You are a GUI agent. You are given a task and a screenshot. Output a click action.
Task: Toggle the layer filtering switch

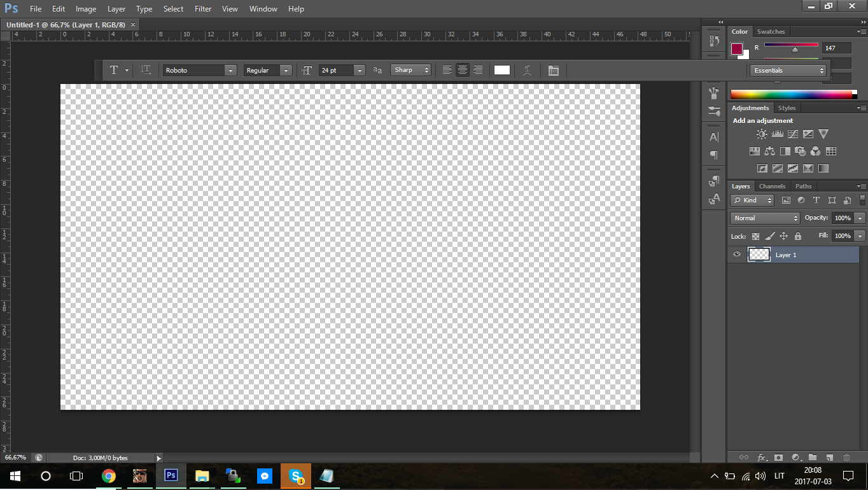862,200
